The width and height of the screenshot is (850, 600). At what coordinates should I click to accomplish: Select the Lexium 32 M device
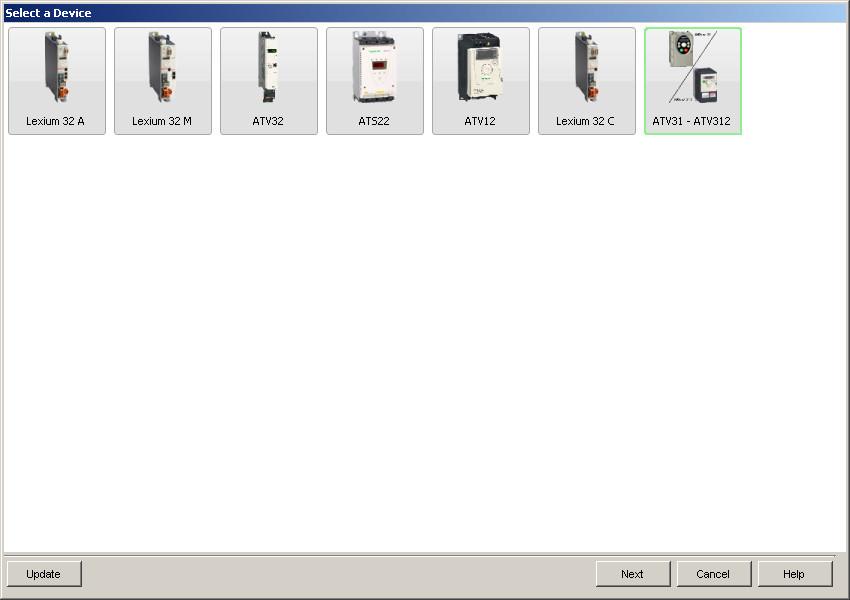pos(163,81)
